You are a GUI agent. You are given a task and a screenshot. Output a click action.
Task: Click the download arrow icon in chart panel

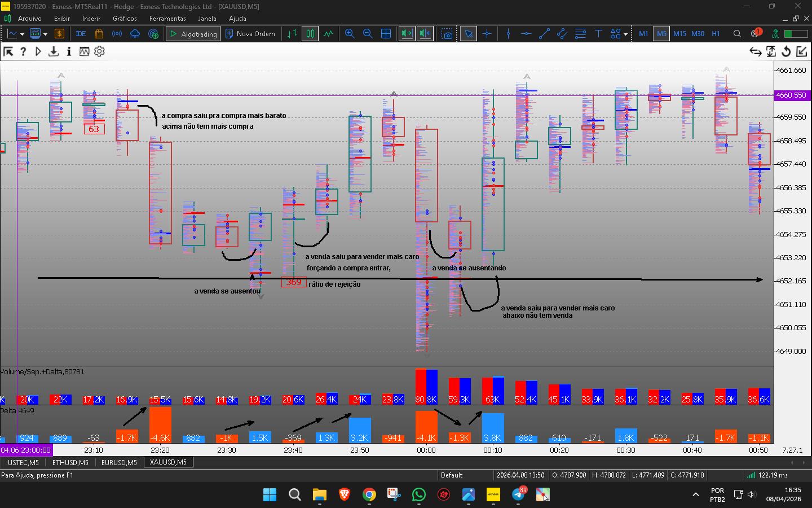(x=54, y=51)
